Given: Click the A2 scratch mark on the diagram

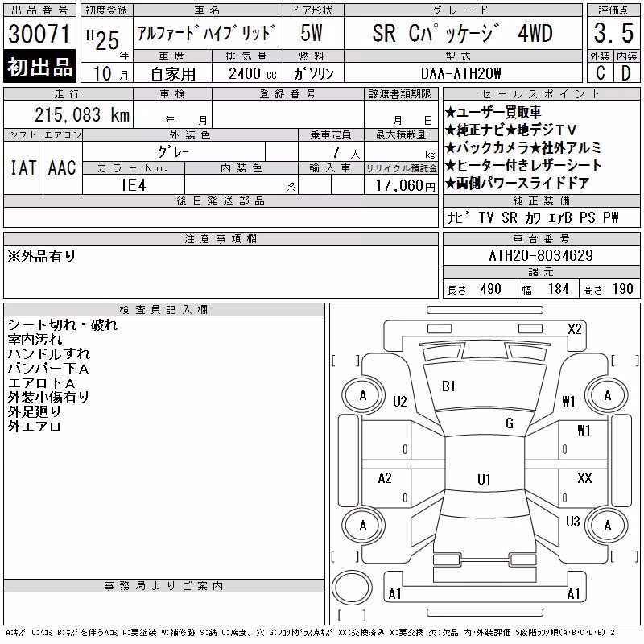Looking at the screenshot, I should click(385, 477).
